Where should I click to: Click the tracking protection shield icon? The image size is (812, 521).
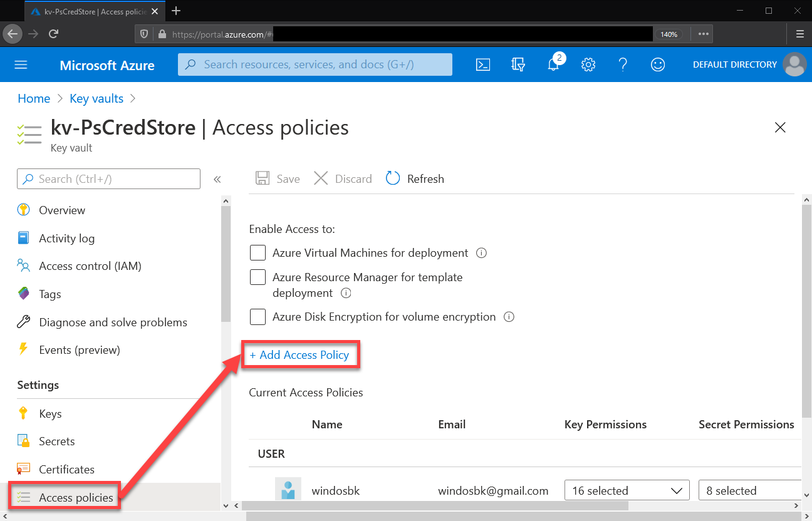click(145, 34)
